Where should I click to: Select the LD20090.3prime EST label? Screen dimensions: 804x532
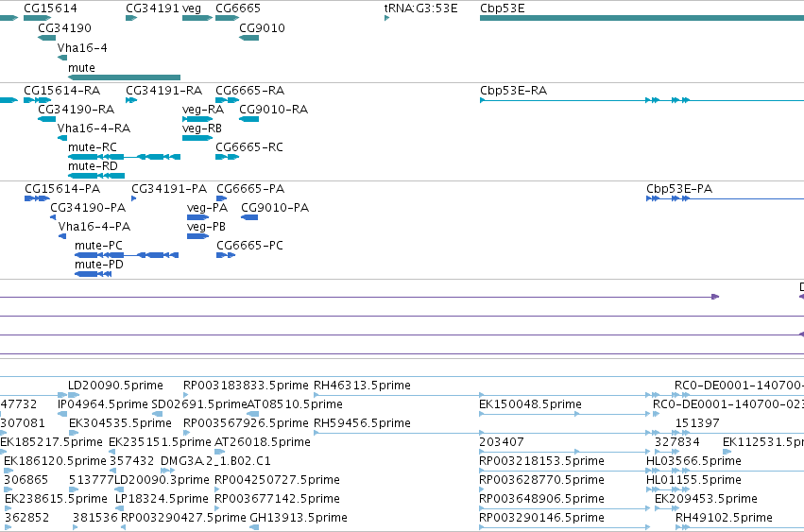(x=162, y=480)
